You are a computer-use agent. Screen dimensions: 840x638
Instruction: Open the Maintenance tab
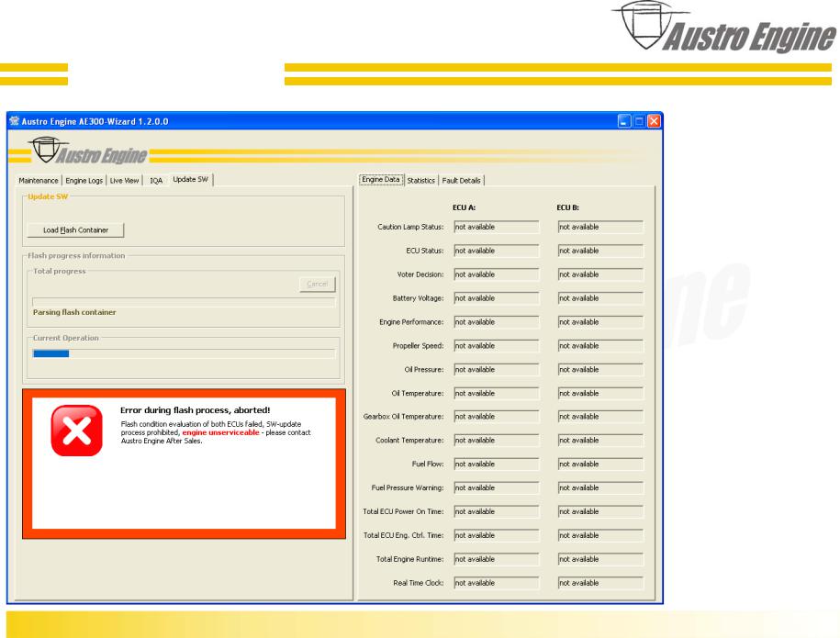click(x=38, y=181)
